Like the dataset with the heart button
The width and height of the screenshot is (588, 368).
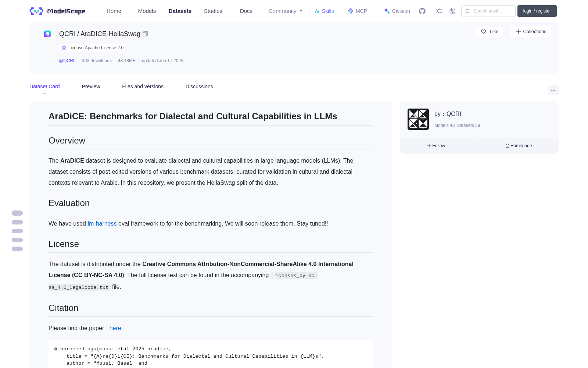[x=490, y=32]
